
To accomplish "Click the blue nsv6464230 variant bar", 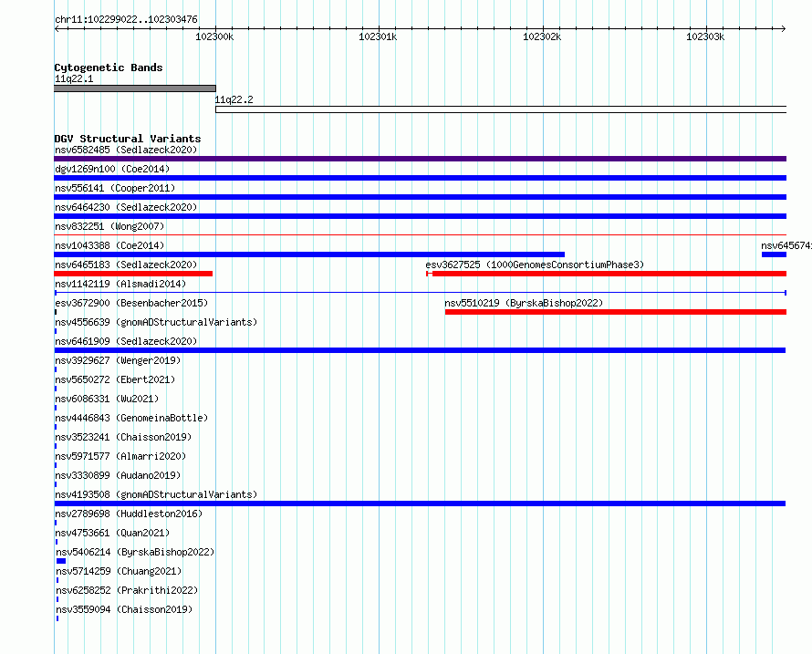I will click(420, 216).
